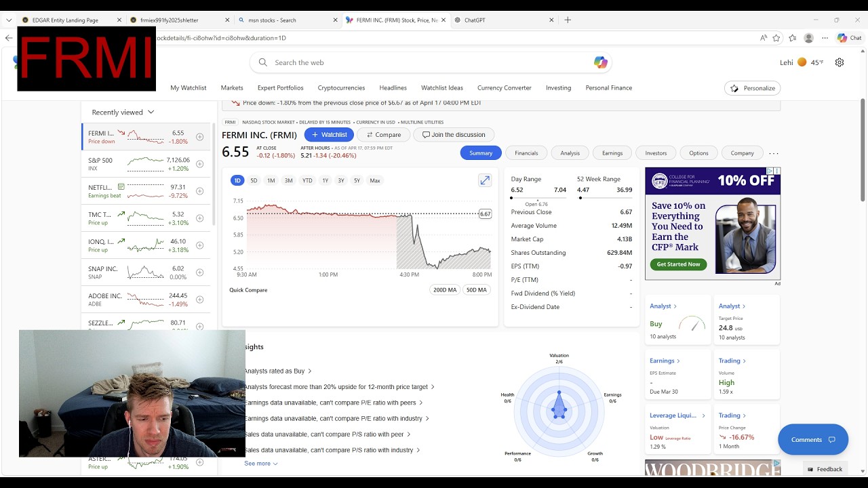This screenshot has width=868, height=488.
Task: Open browser profile avatar icon
Action: click(x=808, y=38)
